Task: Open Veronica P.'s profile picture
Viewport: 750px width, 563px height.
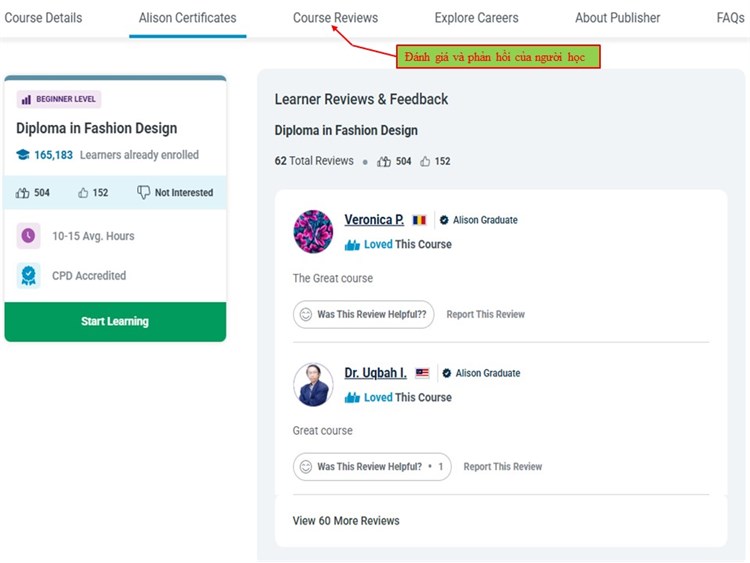Action: (313, 232)
